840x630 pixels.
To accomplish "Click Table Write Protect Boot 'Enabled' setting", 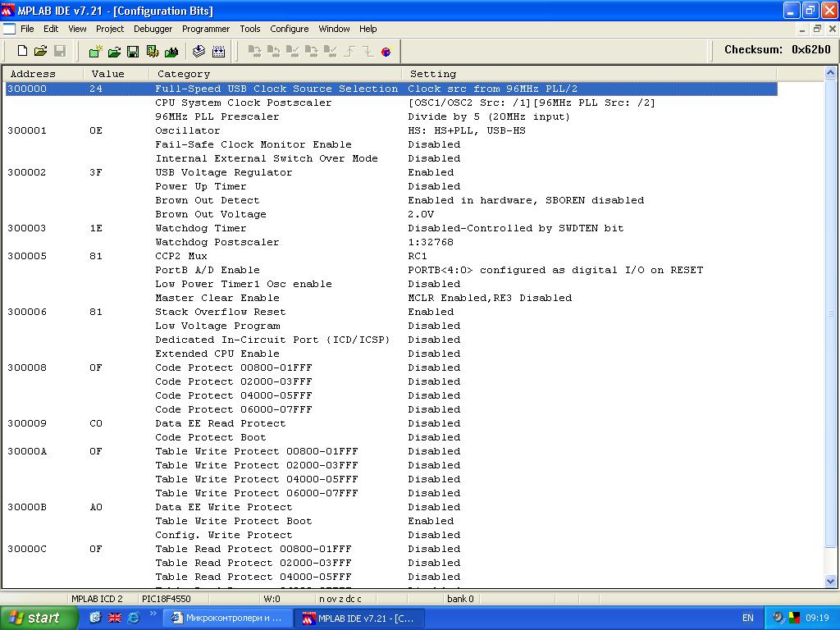I will click(431, 521).
